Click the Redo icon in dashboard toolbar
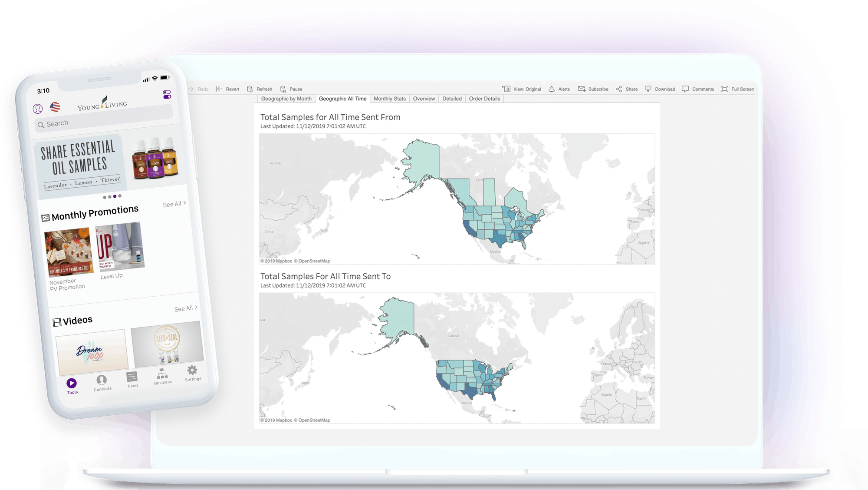The image size is (868, 490). [191, 89]
